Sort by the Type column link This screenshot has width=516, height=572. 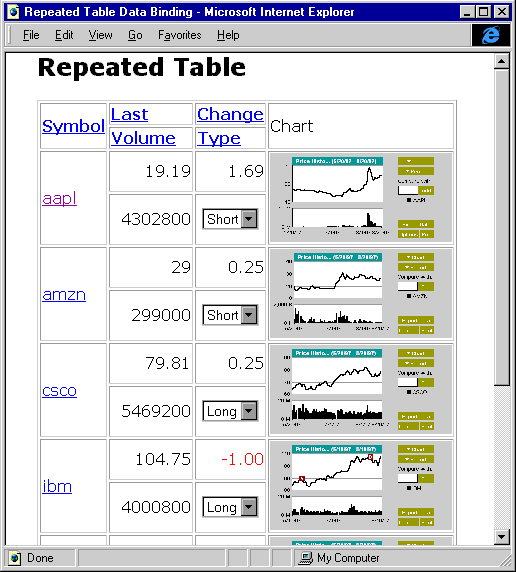[x=219, y=138]
